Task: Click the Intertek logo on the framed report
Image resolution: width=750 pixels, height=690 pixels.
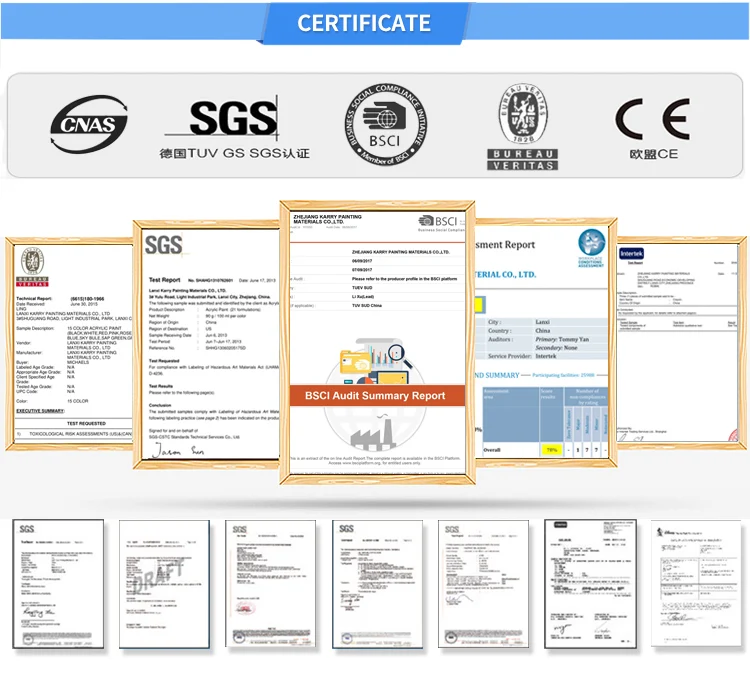Action: point(631,253)
